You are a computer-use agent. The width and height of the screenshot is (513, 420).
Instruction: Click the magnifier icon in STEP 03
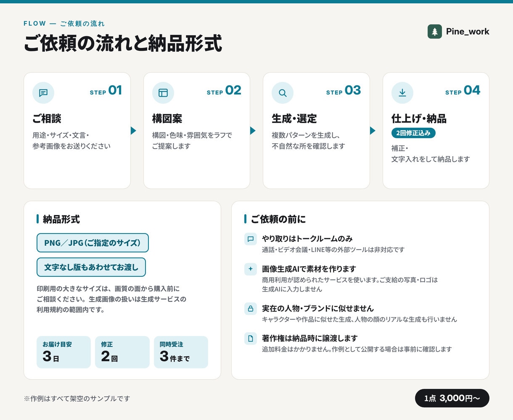(283, 93)
